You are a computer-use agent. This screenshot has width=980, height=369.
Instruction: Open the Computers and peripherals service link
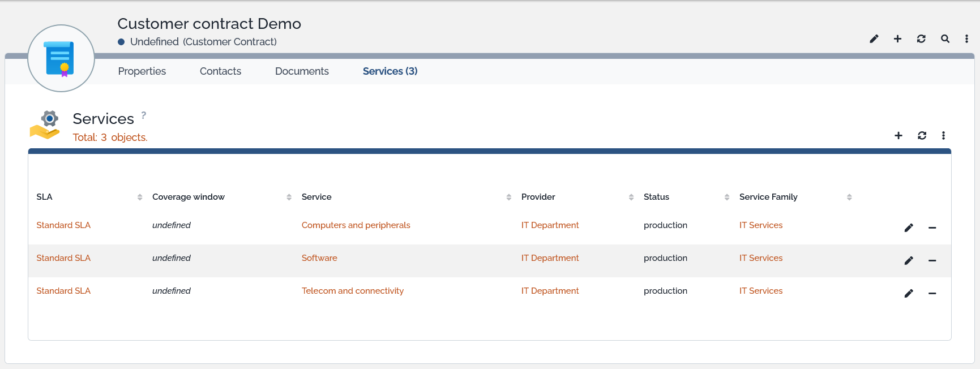(356, 225)
